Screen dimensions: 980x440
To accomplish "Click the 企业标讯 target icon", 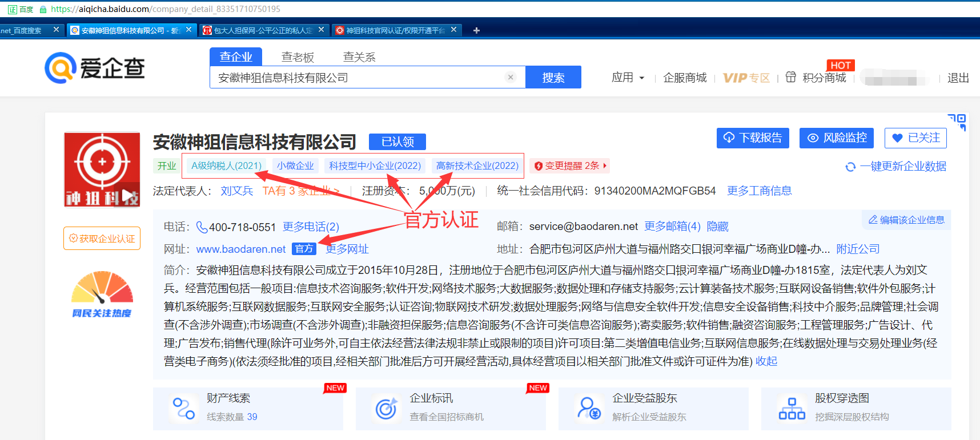I will [386, 408].
